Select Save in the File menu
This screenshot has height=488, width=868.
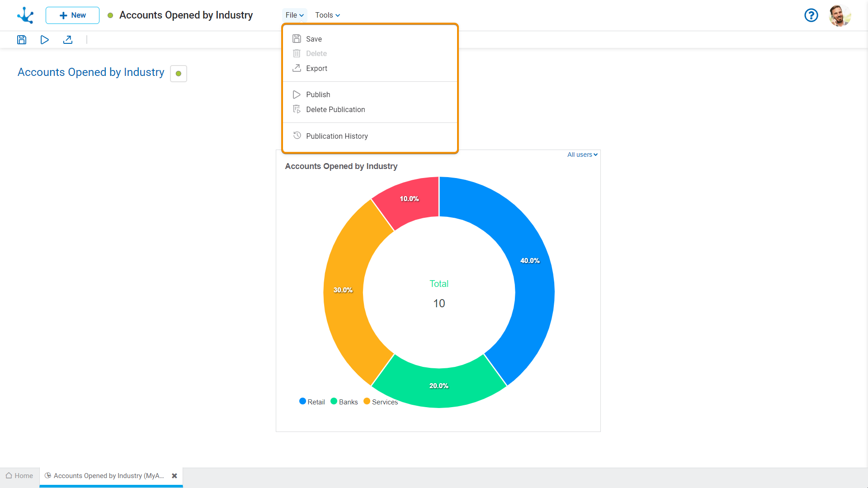coord(314,39)
